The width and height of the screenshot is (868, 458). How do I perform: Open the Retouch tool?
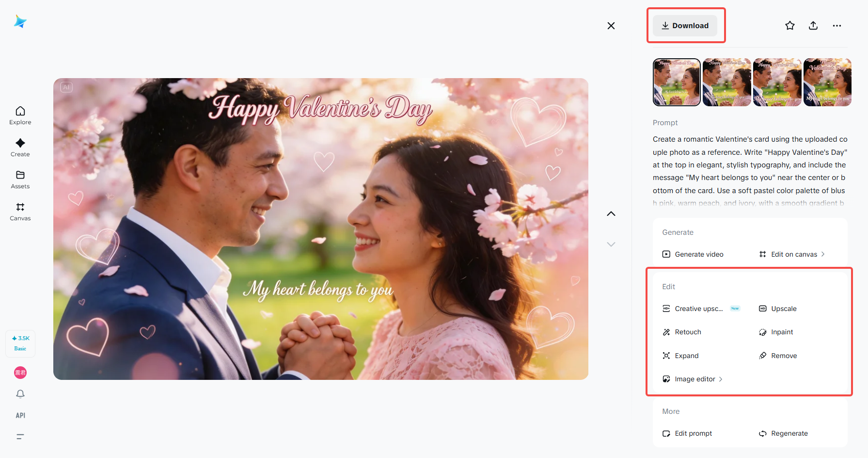click(682, 332)
